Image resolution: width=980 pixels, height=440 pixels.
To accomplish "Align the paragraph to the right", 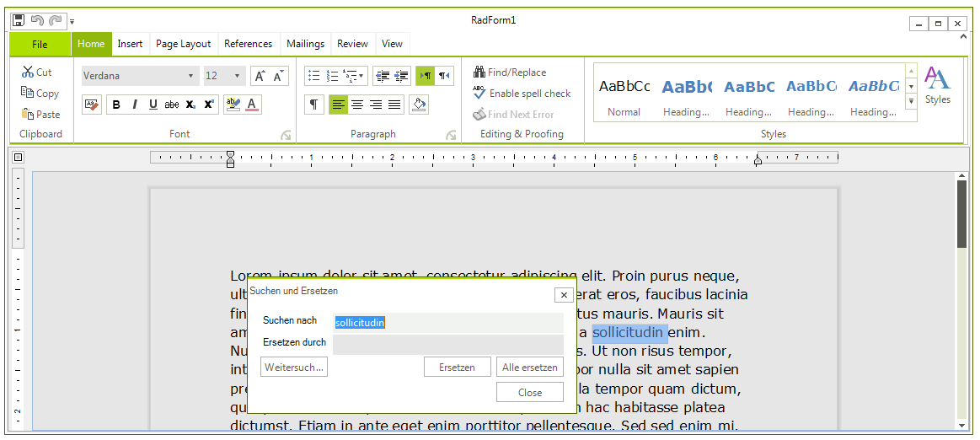I will tap(376, 105).
